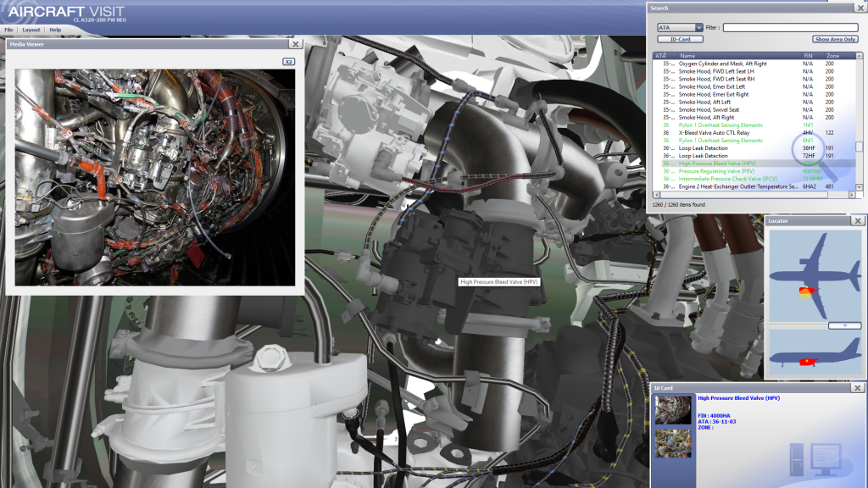The width and height of the screenshot is (868, 488).
Task: Click the Show Area Only button
Action: [x=835, y=39]
